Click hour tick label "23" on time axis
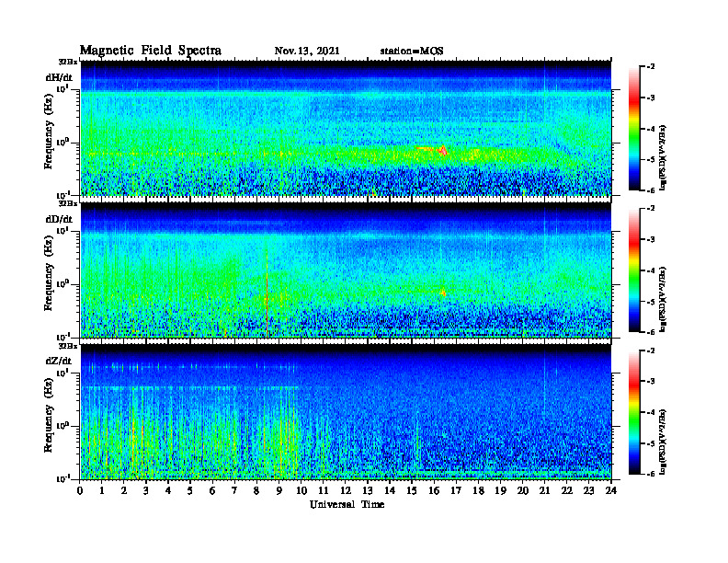This screenshot has height=563, width=728. tap(588, 491)
